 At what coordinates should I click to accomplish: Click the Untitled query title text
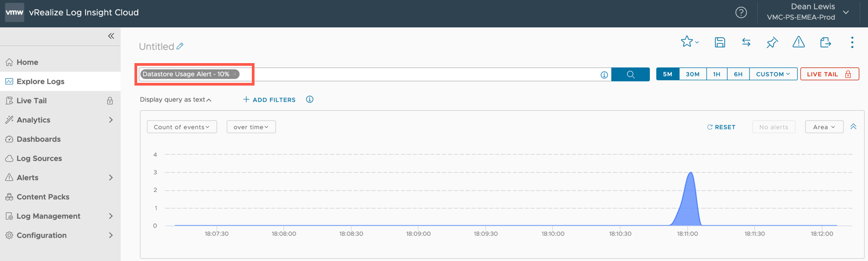point(156,47)
